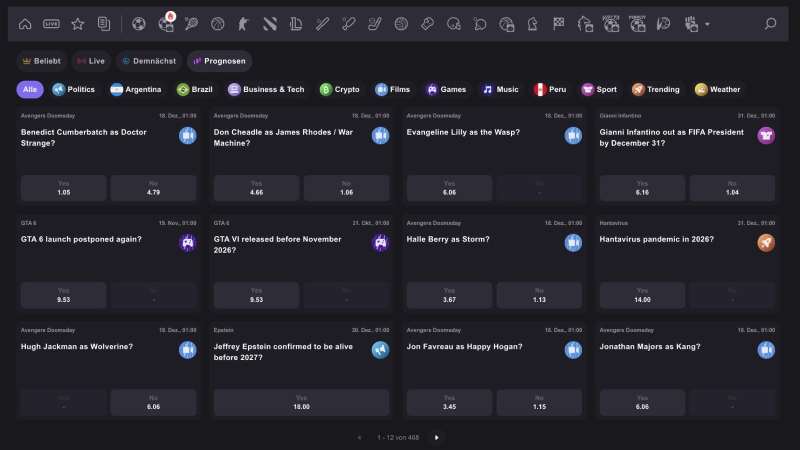Select the soccer ball sport icon
The height and width of the screenshot is (450, 800).
[x=138, y=24]
